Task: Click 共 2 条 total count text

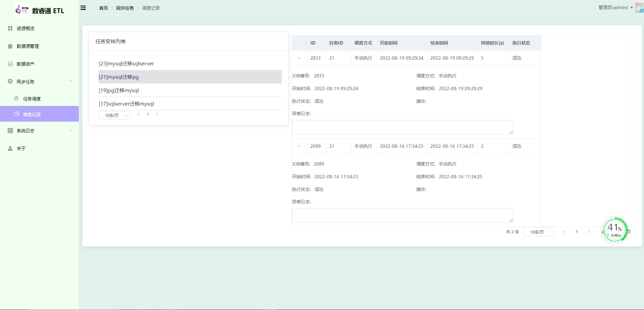Action: click(513, 232)
